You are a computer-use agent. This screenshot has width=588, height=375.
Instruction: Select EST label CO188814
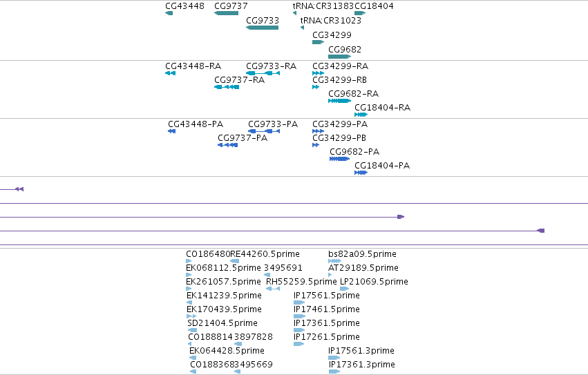pyautogui.click(x=210, y=338)
